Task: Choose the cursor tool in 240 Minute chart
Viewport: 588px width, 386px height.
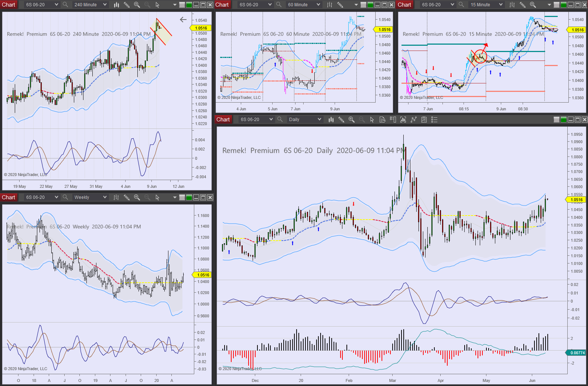Action: tap(157, 5)
